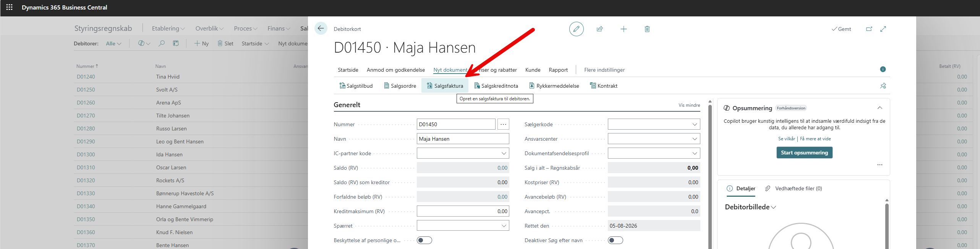The height and width of the screenshot is (249, 980).
Task: Click the list layout icon in the Debitorer toolbar
Action: (176, 43)
